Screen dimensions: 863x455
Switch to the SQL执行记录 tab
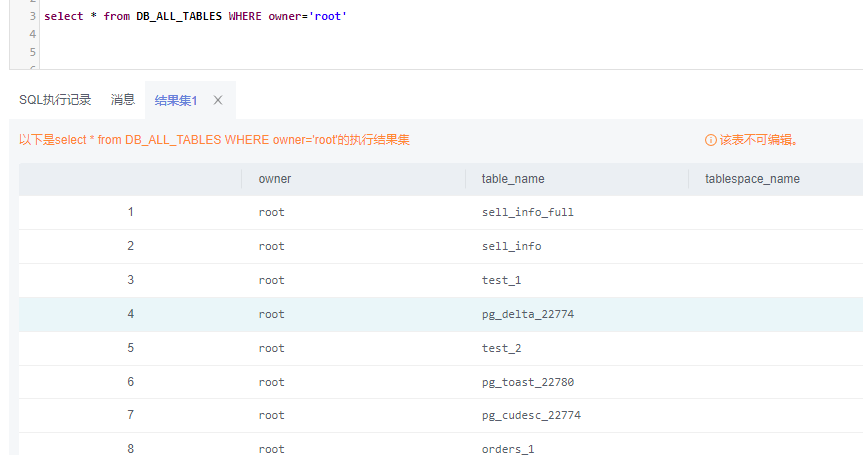click(x=55, y=100)
